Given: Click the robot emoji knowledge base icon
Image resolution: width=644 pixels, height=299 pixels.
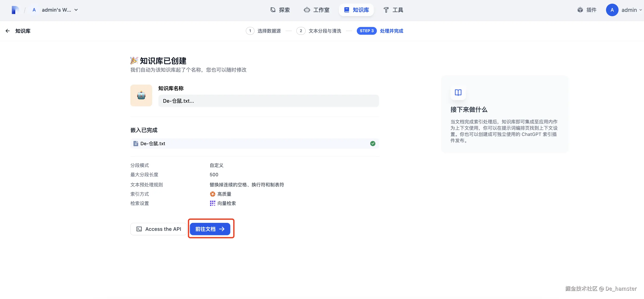Looking at the screenshot, I should click(141, 96).
